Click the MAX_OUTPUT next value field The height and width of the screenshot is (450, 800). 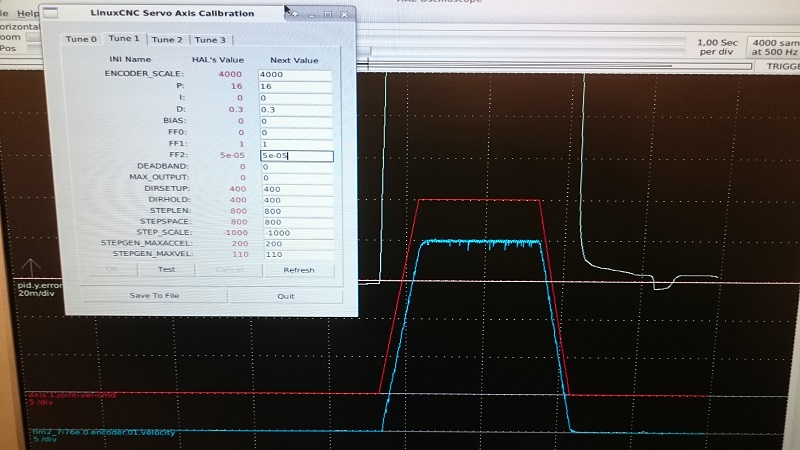point(296,178)
